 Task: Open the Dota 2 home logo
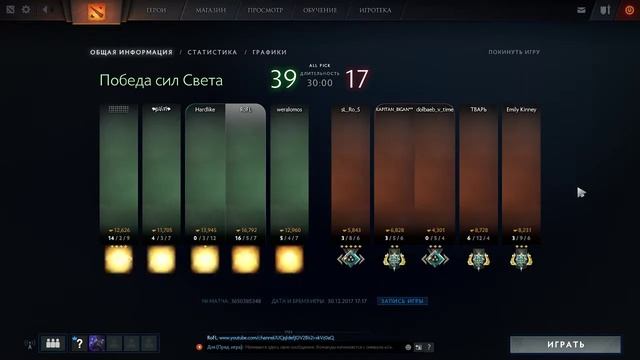pos(96,11)
